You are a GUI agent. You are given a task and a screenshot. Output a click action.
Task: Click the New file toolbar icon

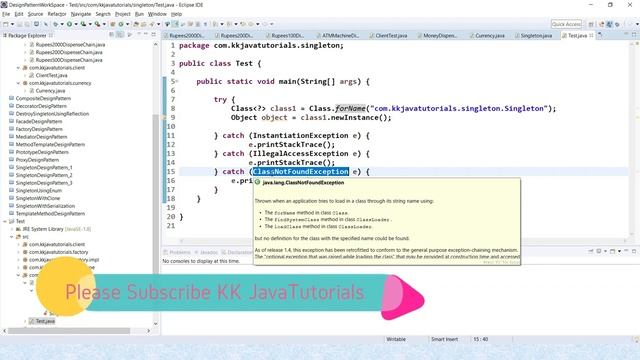pos(6,24)
